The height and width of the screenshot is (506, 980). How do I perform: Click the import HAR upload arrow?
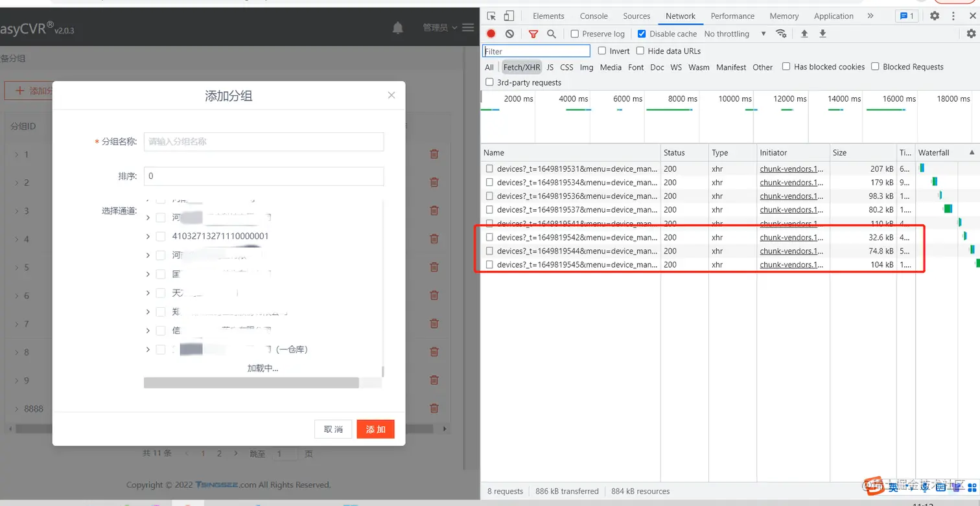(x=804, y=34)
